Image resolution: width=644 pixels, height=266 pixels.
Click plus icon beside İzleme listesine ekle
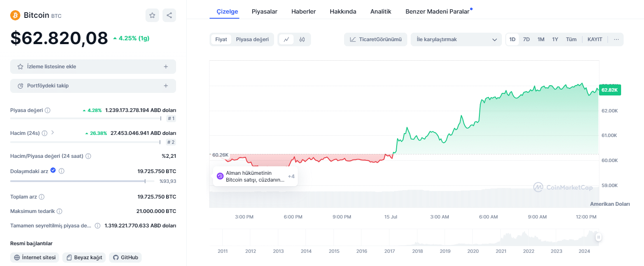[x=166, y=67]
